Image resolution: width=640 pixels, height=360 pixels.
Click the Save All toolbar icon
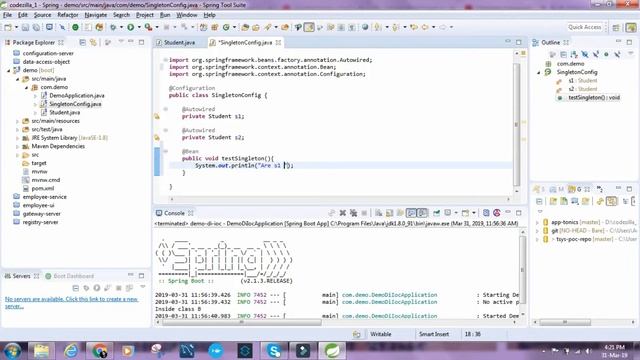pyautogui.click(x=36, y=27)
